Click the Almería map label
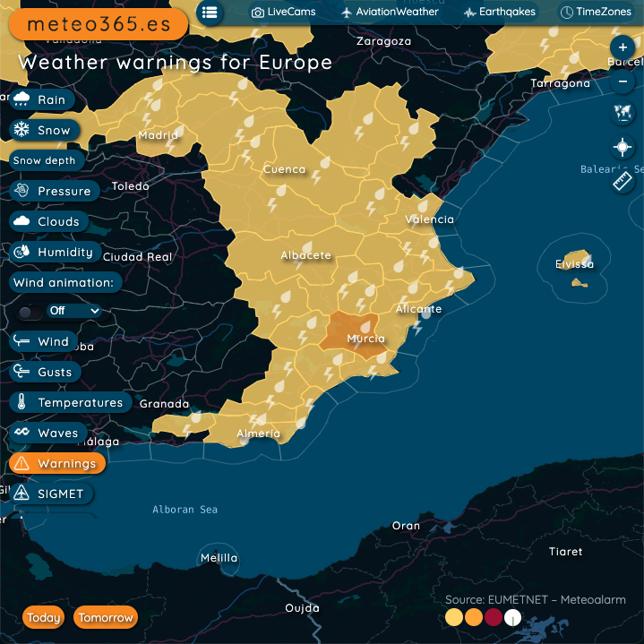644x644 pixels. click(258, 434)
